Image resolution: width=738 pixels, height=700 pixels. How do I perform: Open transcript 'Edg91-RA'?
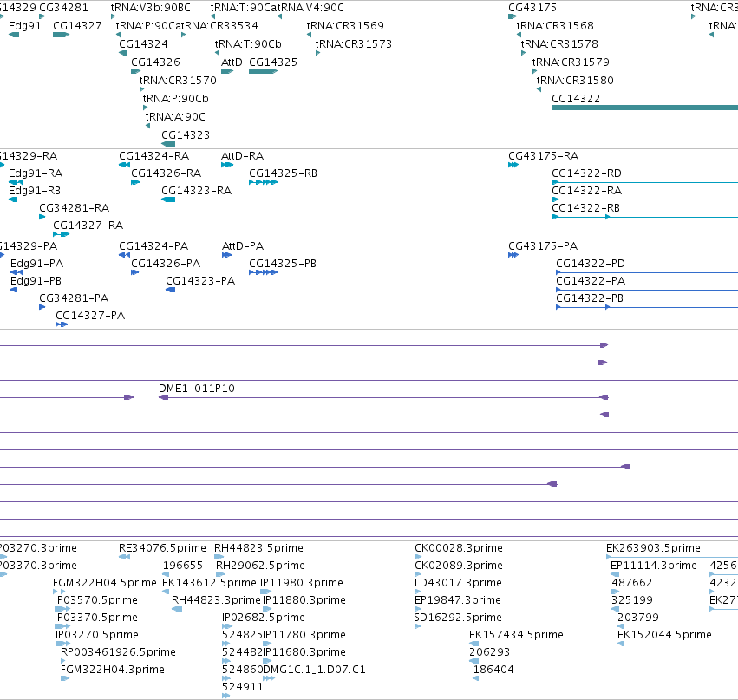pyautogui.click(x=36, y=173)
